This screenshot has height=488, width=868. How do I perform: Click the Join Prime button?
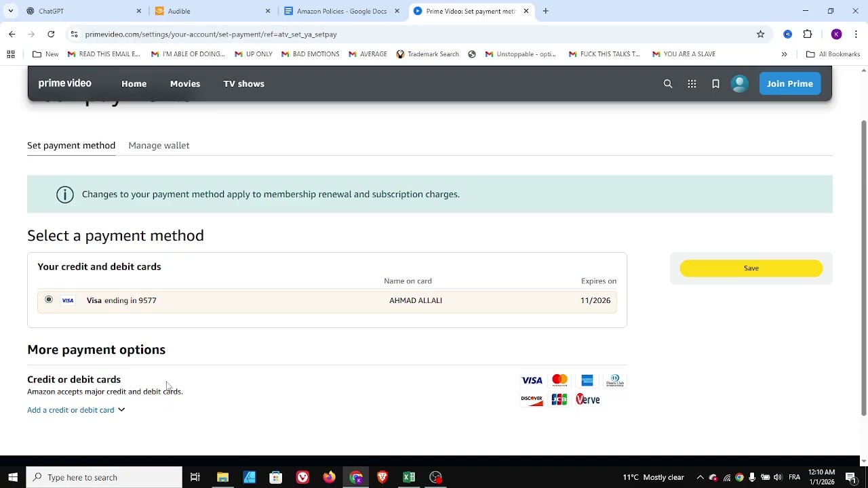[790, 84]
